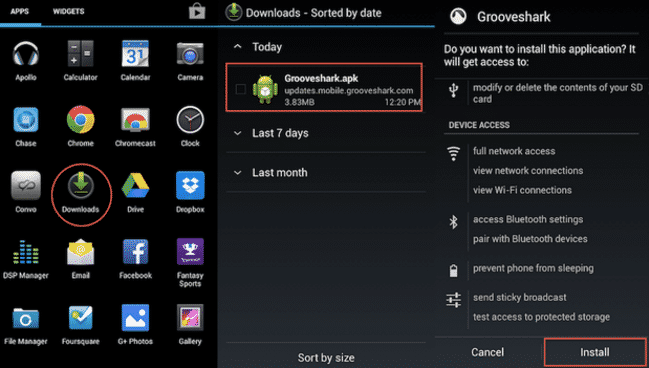This screenshot has height=368, width=649.
Task: Switch to the APPS tab
Action: point(20,12)
